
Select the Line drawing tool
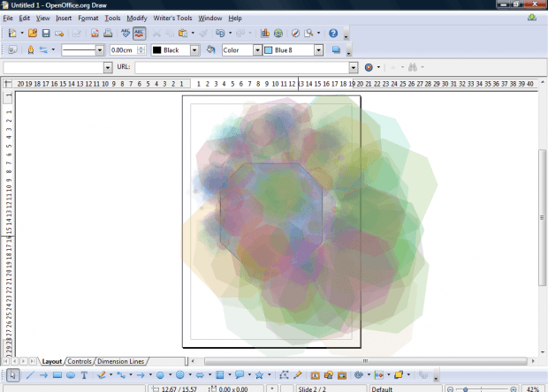coord(29,375)
